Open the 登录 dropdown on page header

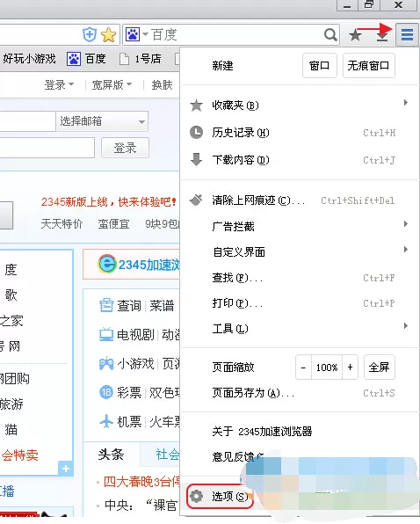point(59,85)
